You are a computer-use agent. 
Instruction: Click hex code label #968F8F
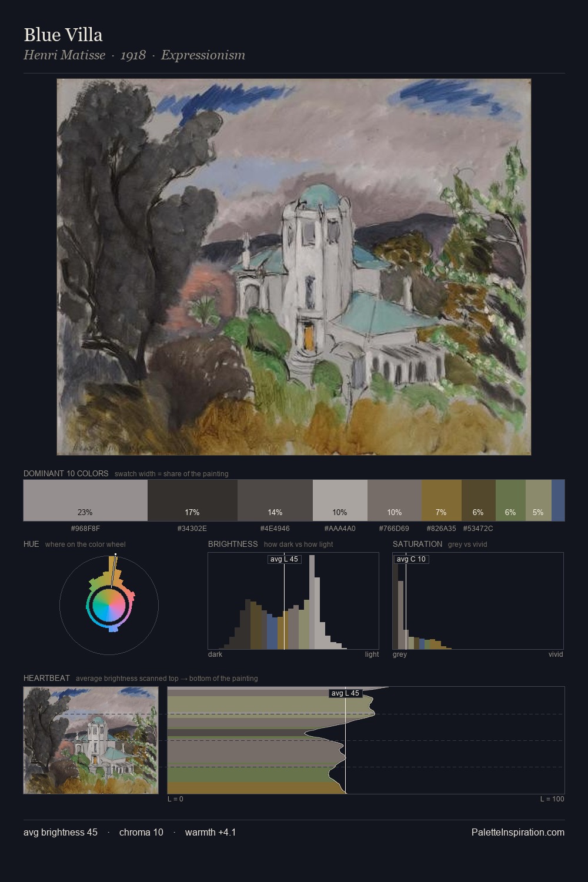[x=85, y=528]
